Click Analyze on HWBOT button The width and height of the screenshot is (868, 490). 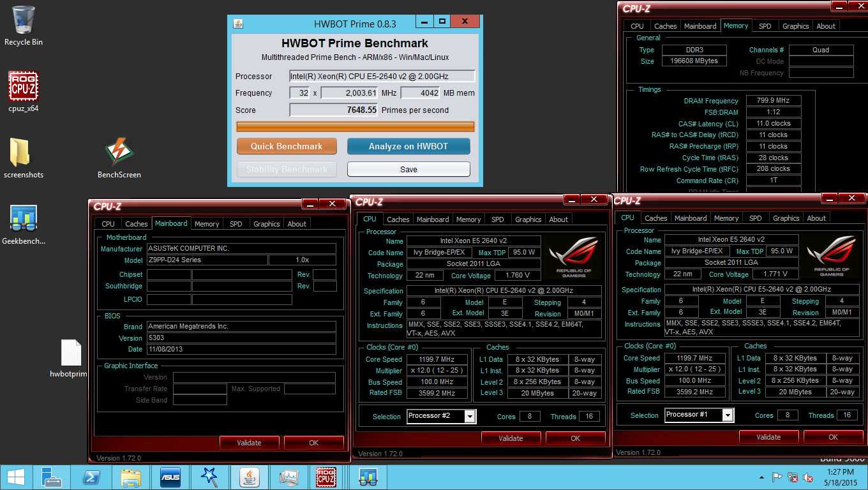coord(408,146)
